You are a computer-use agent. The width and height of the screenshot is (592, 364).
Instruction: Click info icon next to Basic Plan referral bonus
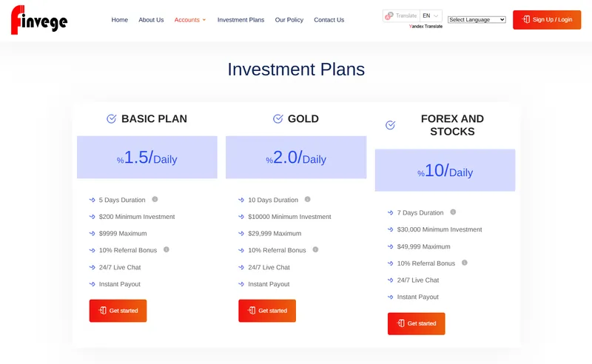click(x=166, y=249)
